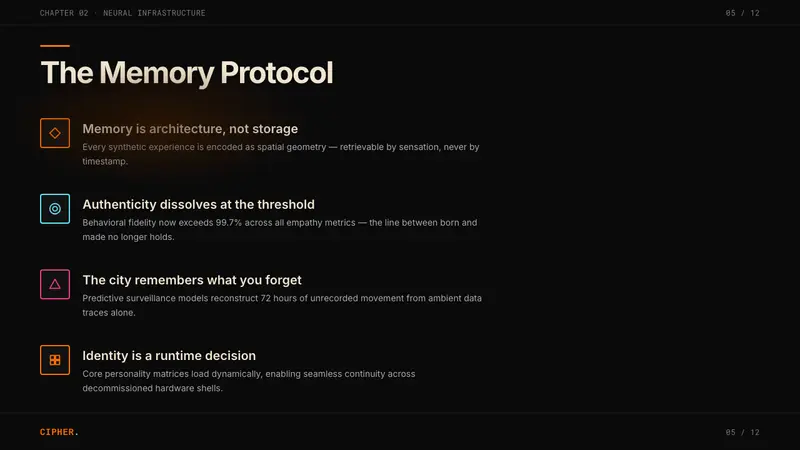
Task: Click the pink triangle icon
Action: click(x=55, y=284)
